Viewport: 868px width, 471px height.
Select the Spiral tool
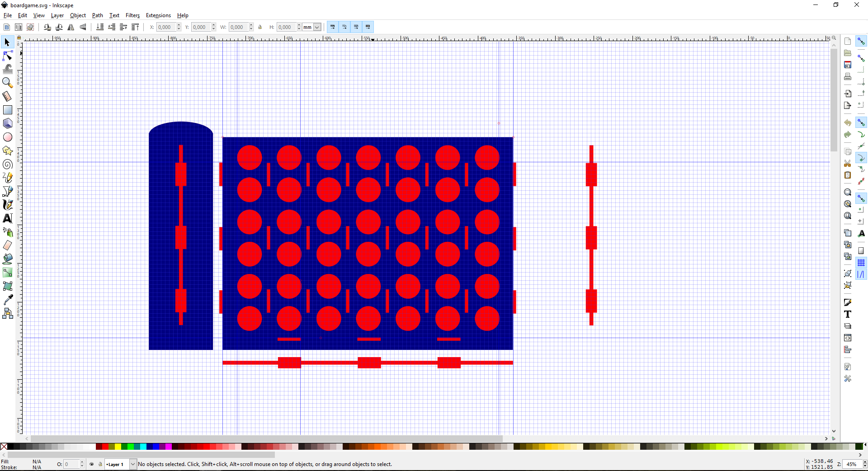coord(7,164)
